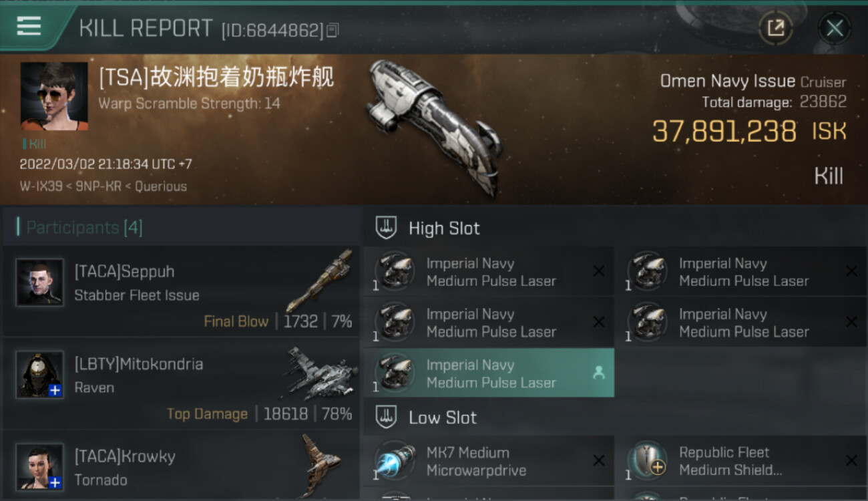
Task: Select the Omen Navy Issue ship image
Action: [434, 127]
